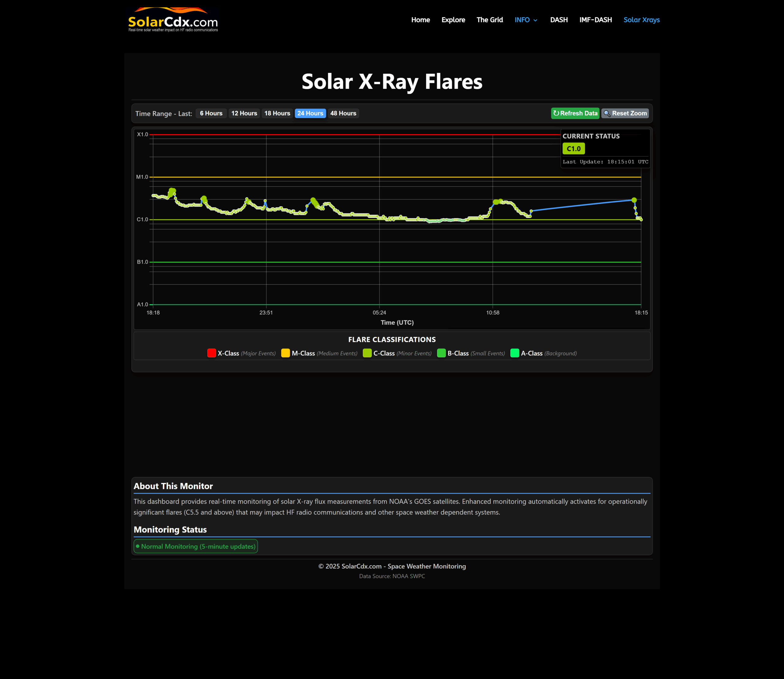784x679 pixels.
Task: Select the Solar Xrays nav link
Action: (641, 20)
